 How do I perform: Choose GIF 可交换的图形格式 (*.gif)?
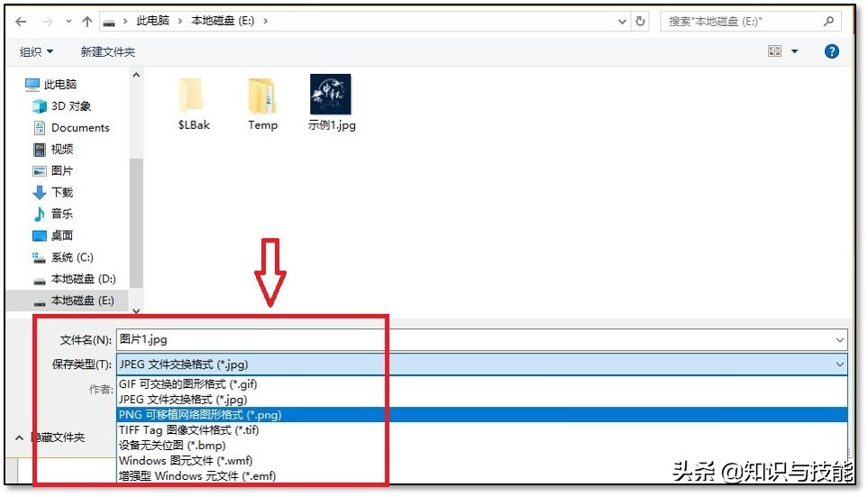(481, 384)
